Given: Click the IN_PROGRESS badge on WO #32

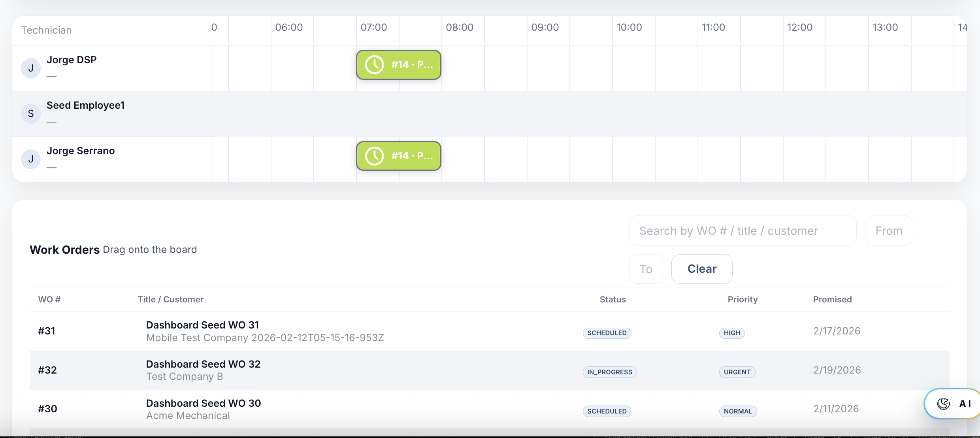Looking at the screenshot, I should [609, 372].
